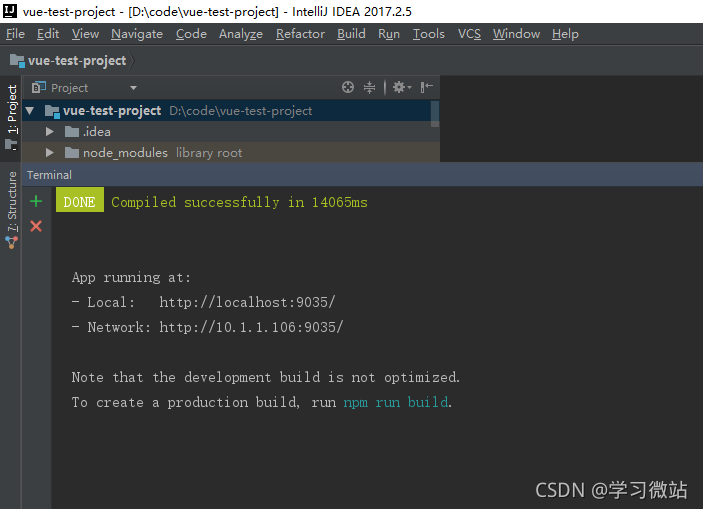Open the View menu
The width and height of the screenshot is (703, 509).
tap(85, 34)
